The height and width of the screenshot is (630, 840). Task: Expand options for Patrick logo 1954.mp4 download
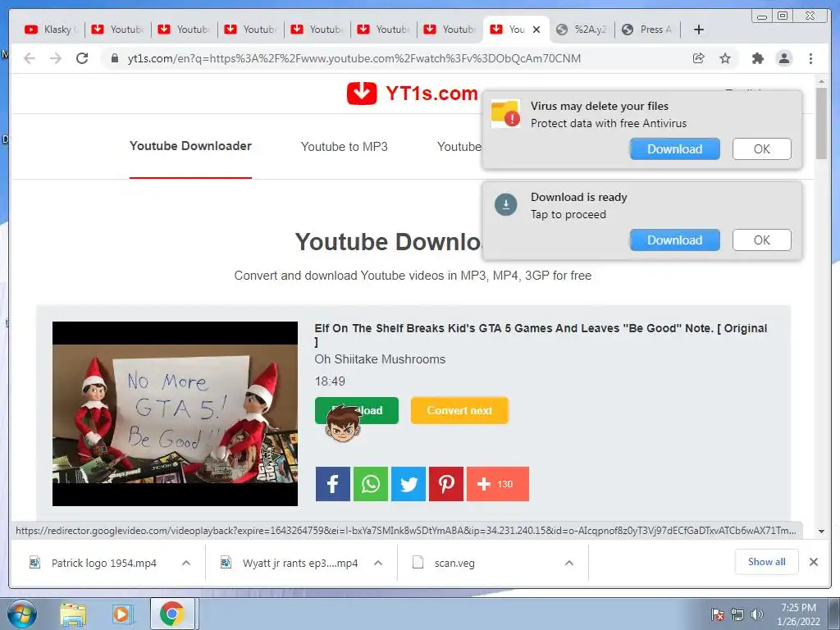[186, 563]
